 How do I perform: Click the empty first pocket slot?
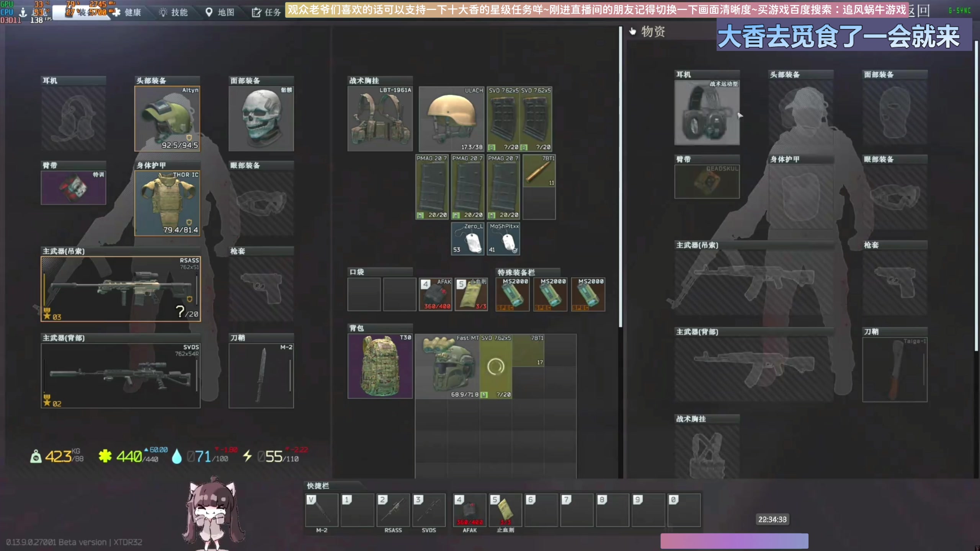click(x=364, y=294)
